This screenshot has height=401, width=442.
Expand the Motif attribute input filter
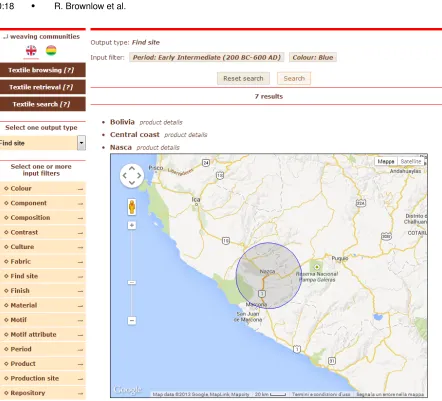43,335
